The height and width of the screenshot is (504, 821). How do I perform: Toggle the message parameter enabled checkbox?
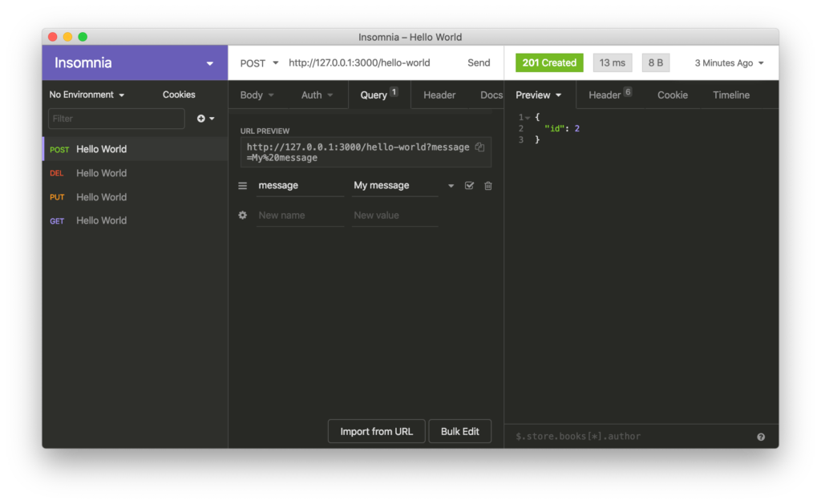tap(469, 185)
